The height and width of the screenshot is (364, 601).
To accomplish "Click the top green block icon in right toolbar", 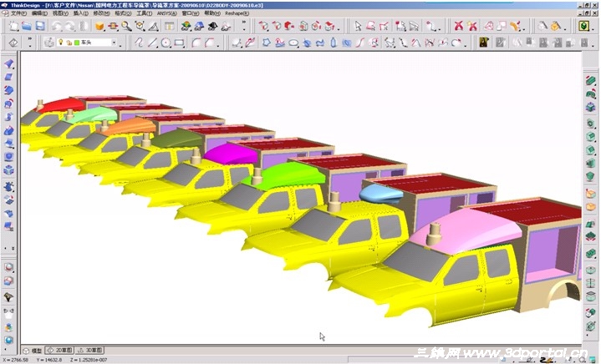I will pos(591,80).
